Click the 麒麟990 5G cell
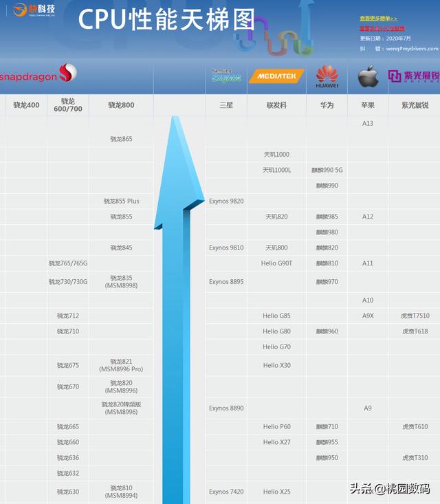 point(327,170)
